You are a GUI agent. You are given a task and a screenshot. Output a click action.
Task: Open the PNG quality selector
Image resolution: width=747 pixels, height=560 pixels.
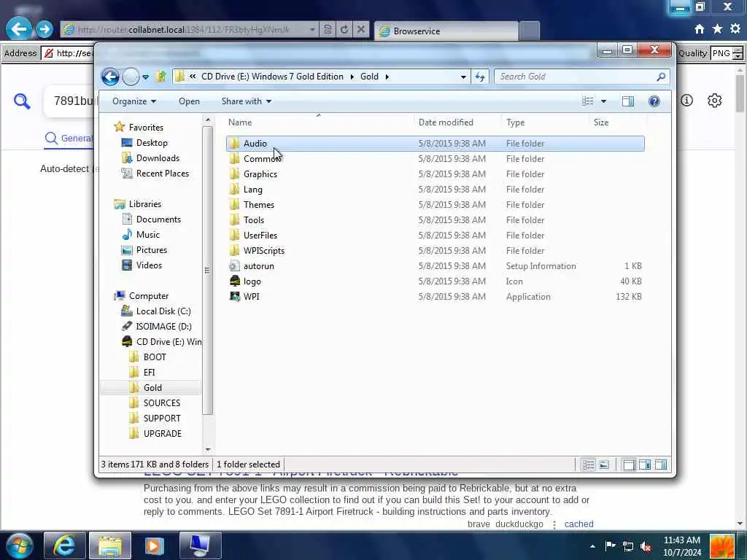point(727,53)
